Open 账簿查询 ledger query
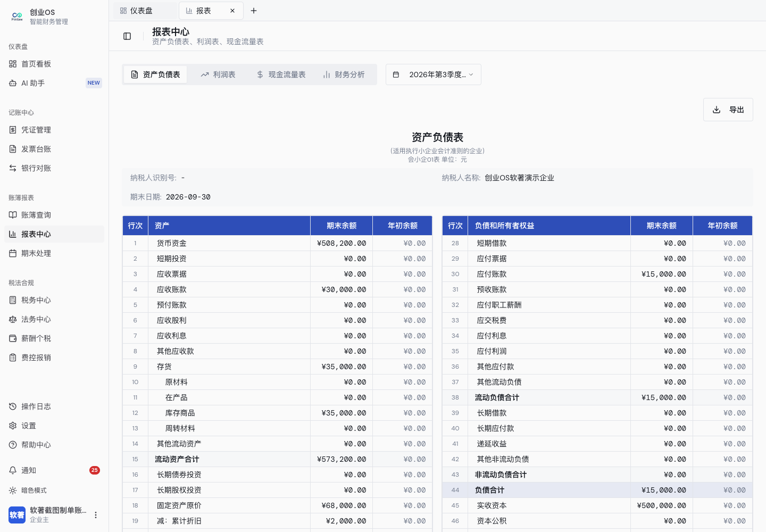766x532 pixels. [54, 215]
